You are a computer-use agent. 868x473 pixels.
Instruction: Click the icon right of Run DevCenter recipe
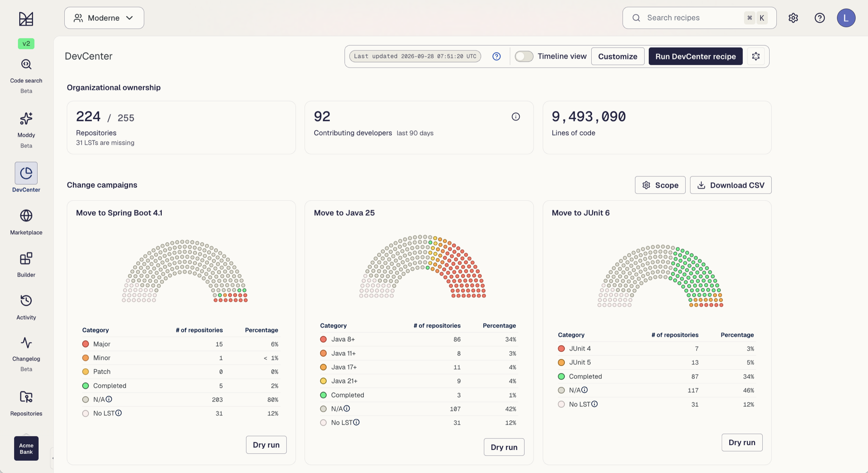[x=756, y=56]
